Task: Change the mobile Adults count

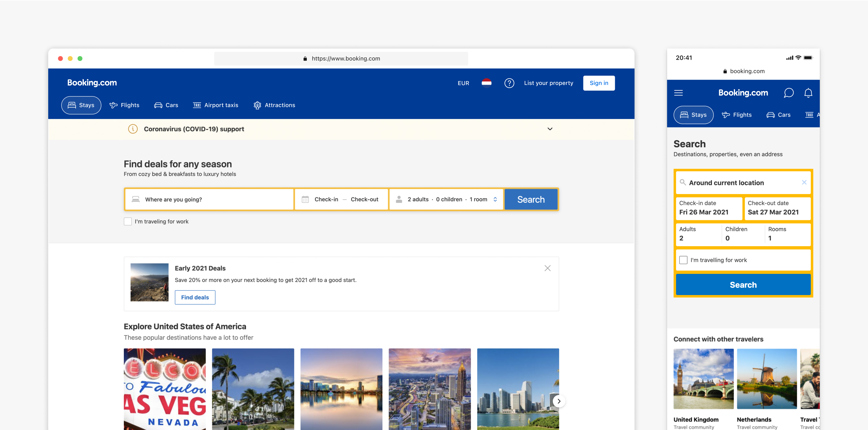Action: 698,234
